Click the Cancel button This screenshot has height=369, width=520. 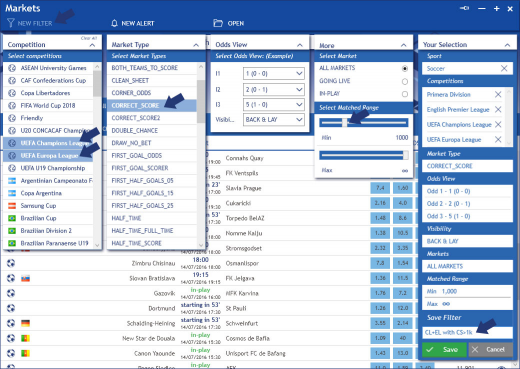[x=490, y=349]
